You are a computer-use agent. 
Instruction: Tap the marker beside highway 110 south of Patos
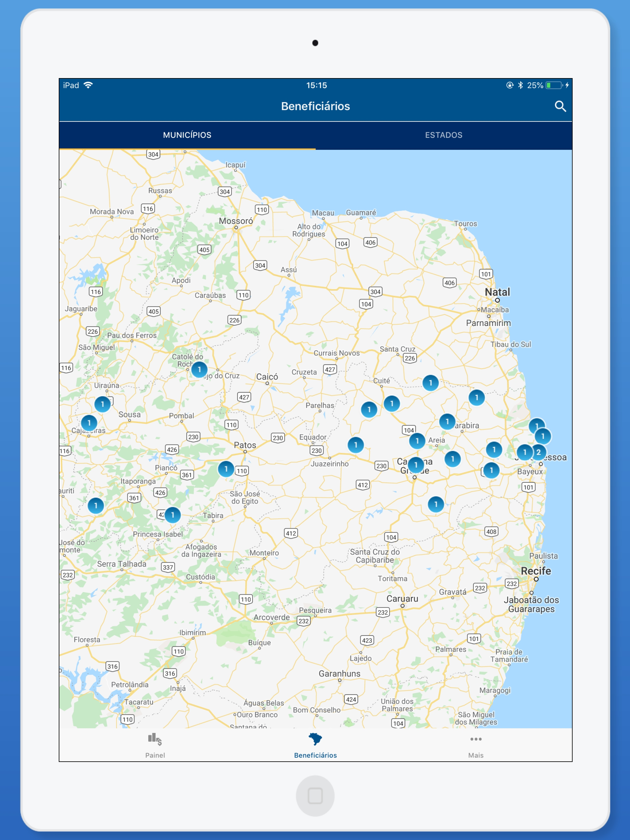coord(226,469)
